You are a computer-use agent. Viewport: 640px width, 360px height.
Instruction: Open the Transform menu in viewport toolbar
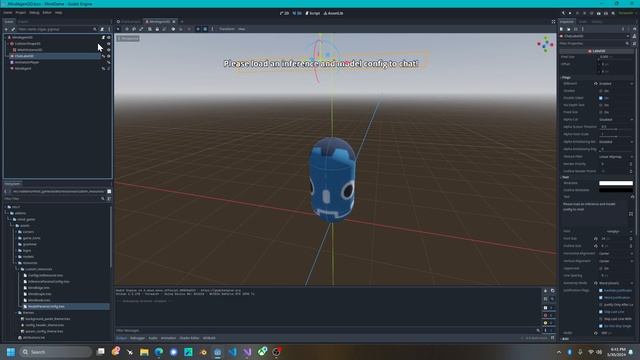coord(227,29)
